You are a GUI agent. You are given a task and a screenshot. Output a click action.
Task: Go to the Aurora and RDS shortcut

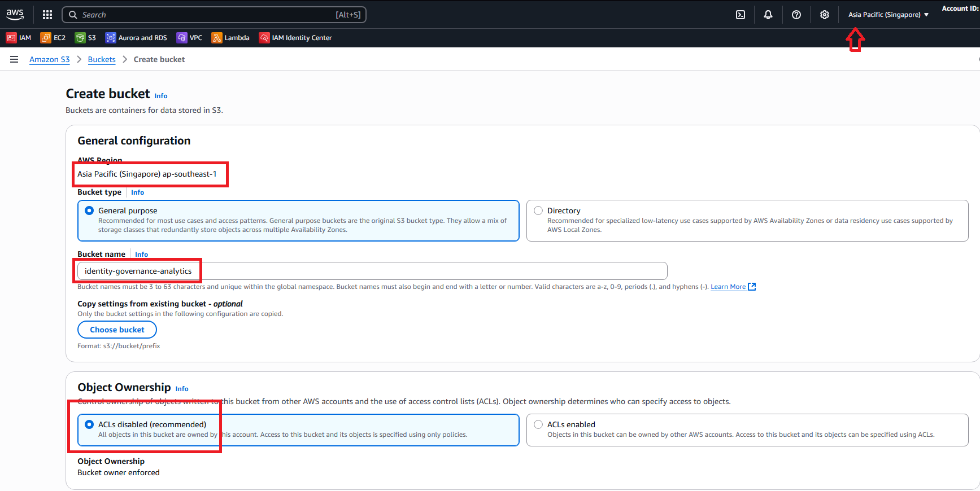[x=136, y=38]
